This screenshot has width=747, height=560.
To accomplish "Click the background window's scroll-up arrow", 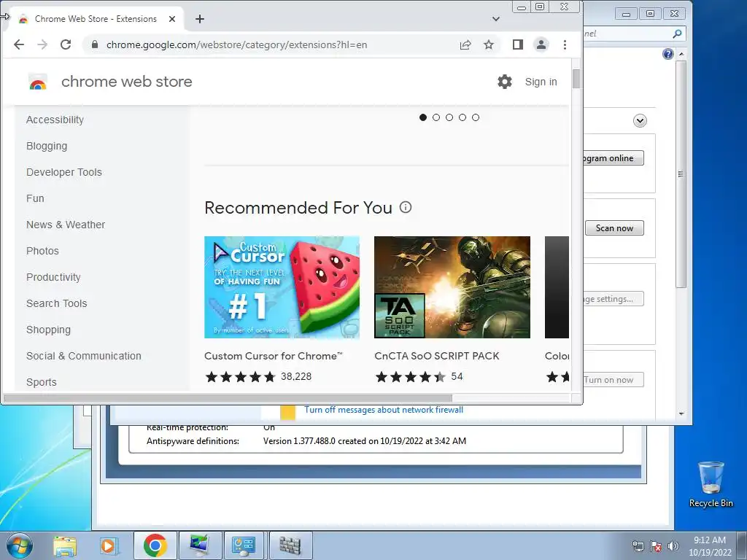I will pos(681,54).
